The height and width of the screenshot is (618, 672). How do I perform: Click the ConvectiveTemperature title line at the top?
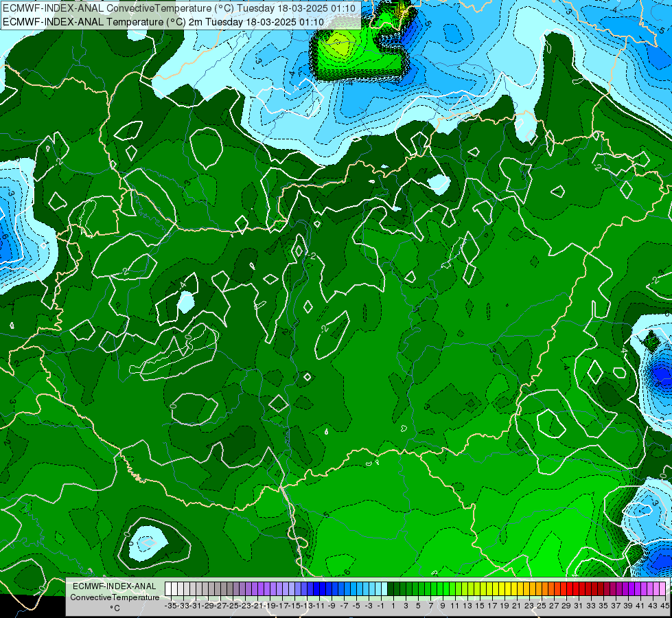(179, 8)
